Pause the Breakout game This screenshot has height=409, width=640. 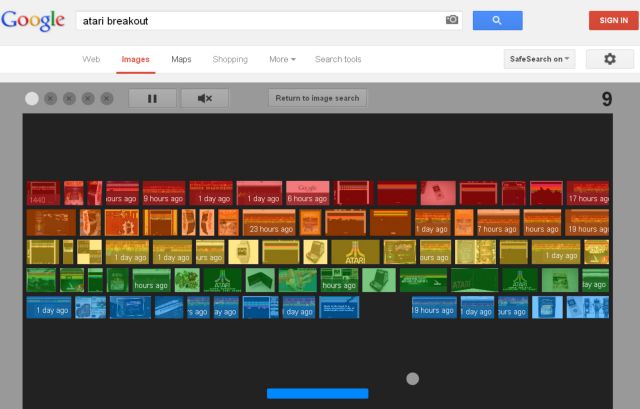(x=152, y=98)
